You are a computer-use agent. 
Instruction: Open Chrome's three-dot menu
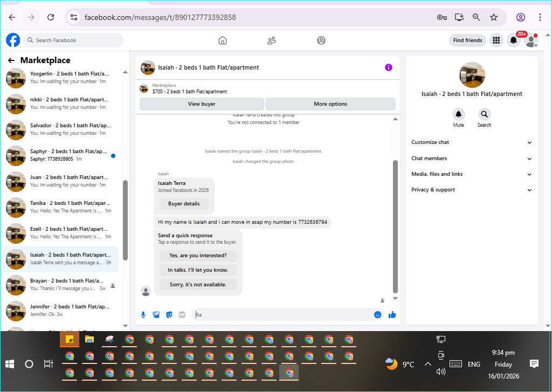coord(540,17)
